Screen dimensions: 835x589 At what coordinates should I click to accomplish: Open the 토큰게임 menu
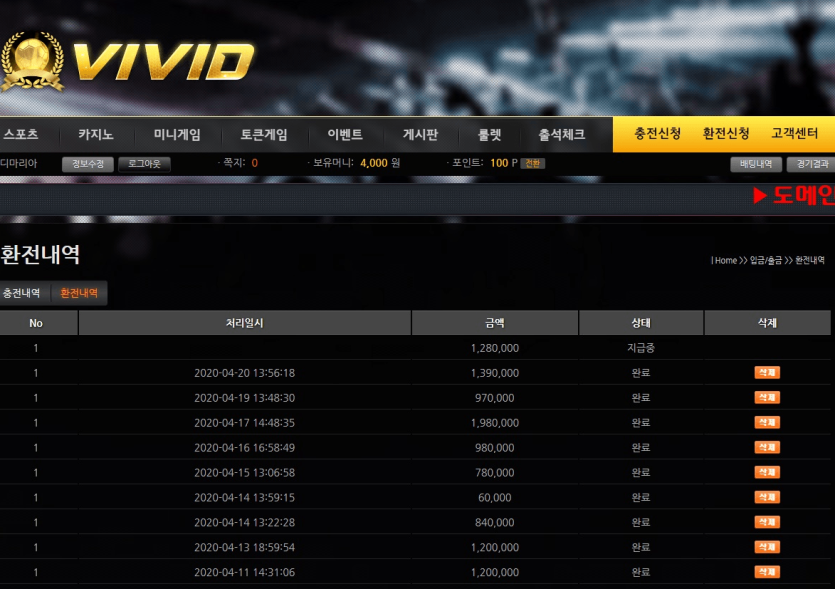pos(264,134)
